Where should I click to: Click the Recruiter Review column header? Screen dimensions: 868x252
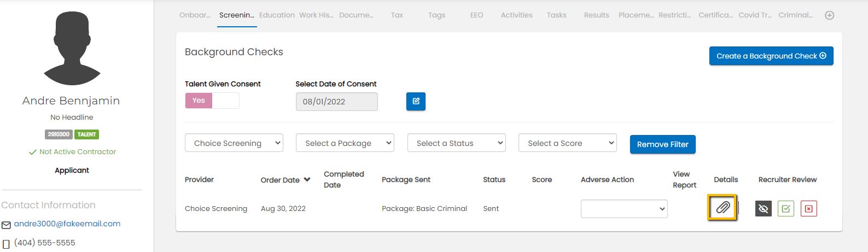click(x=788, y=179)
